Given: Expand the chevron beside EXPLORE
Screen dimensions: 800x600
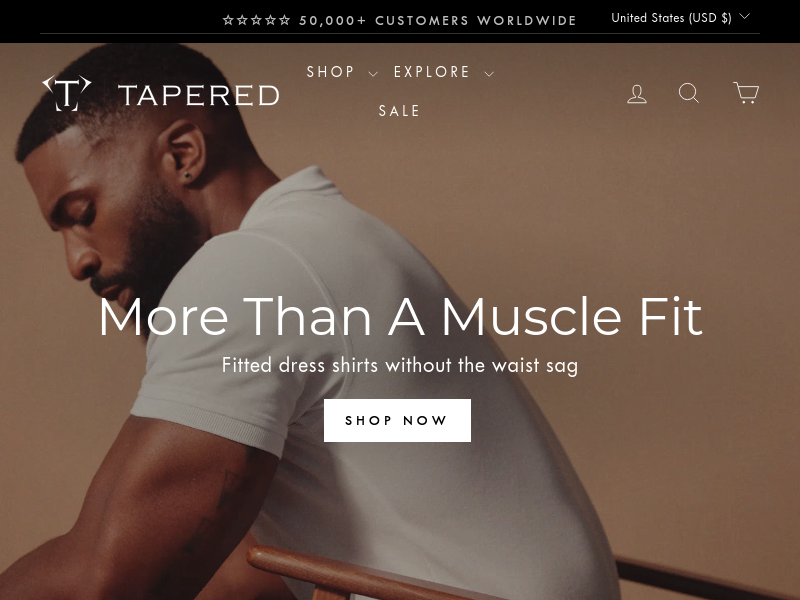Looking at the screenshot, I should coord(489,74).
